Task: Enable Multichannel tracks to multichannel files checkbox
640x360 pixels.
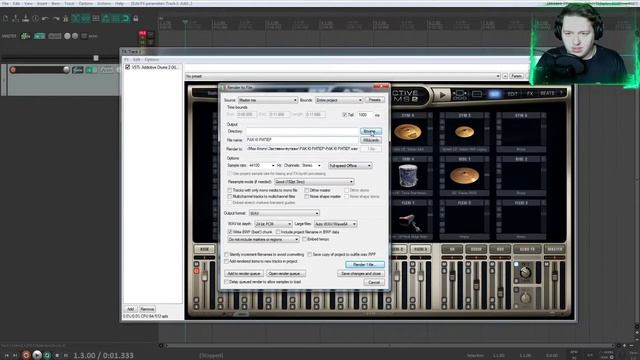Action: (229, 197)
